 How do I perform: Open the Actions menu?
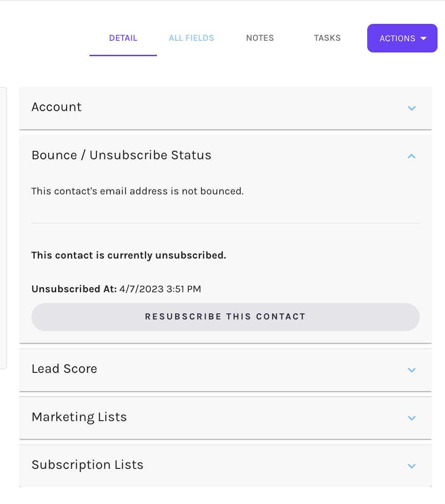[402, 38]
